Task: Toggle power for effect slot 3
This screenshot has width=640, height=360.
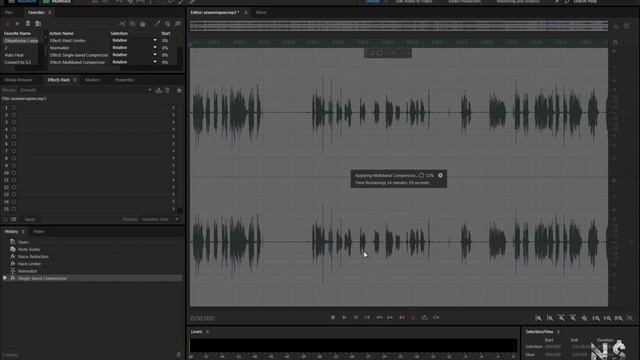Action: coord(13,122)
